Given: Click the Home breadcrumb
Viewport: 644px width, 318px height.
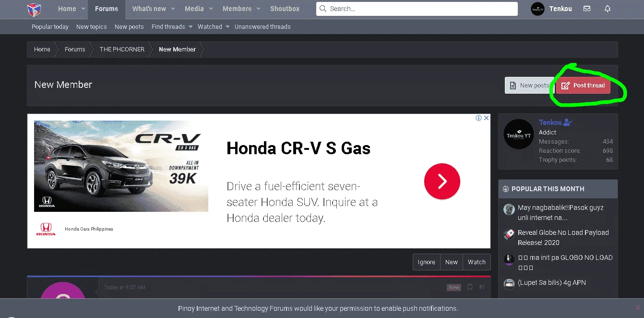Looking at the screenshot, I should pos(42,49).
